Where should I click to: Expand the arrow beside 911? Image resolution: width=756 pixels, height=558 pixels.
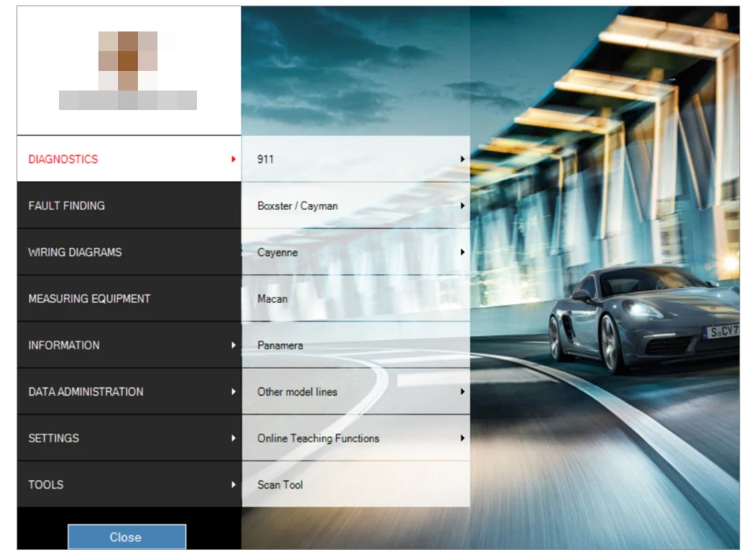462,159
